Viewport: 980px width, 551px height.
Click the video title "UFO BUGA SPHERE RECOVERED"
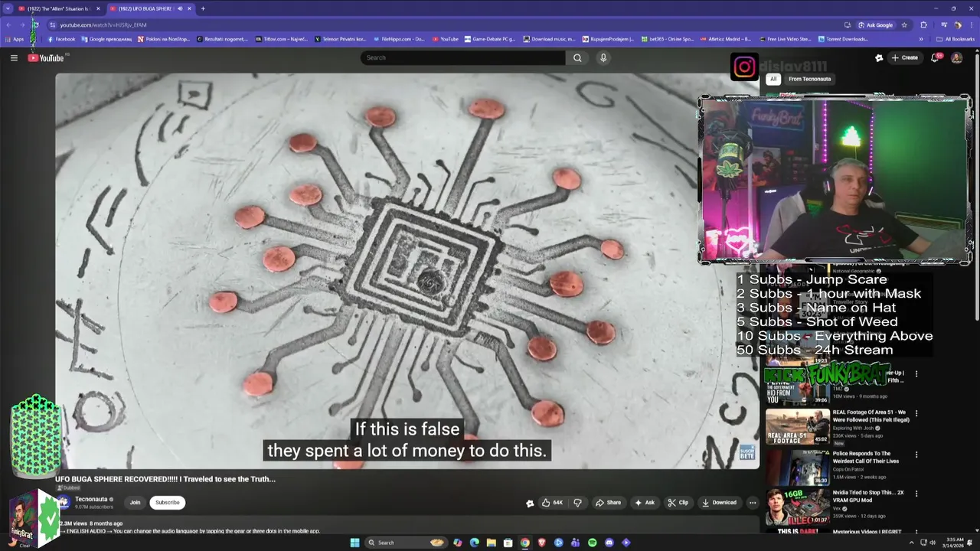click(x=165, y=479)
